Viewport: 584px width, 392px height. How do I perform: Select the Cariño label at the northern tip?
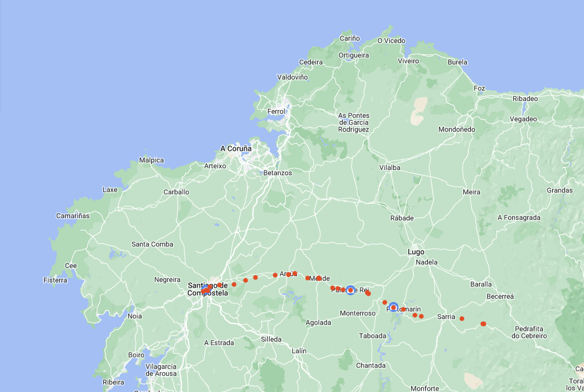[350, 38]
